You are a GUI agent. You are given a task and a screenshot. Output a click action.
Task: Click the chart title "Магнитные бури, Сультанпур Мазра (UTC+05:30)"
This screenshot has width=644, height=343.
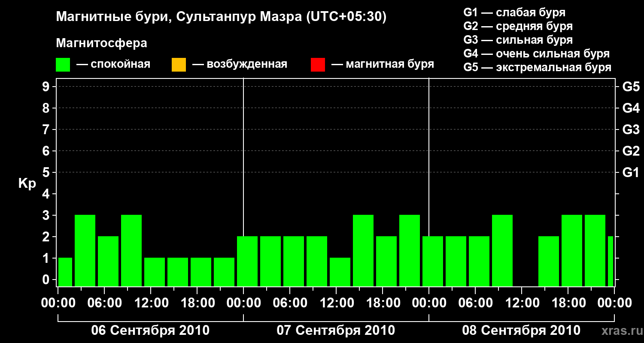(x=222, y=17)
